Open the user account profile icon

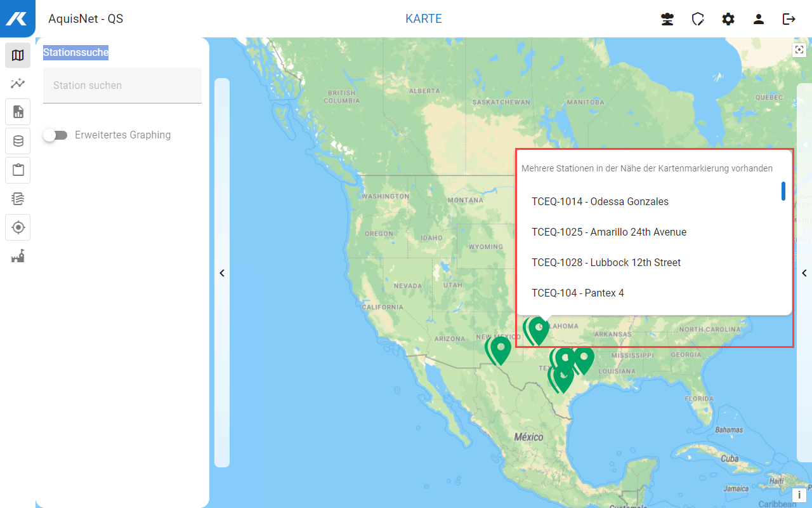tap(759, 19)
